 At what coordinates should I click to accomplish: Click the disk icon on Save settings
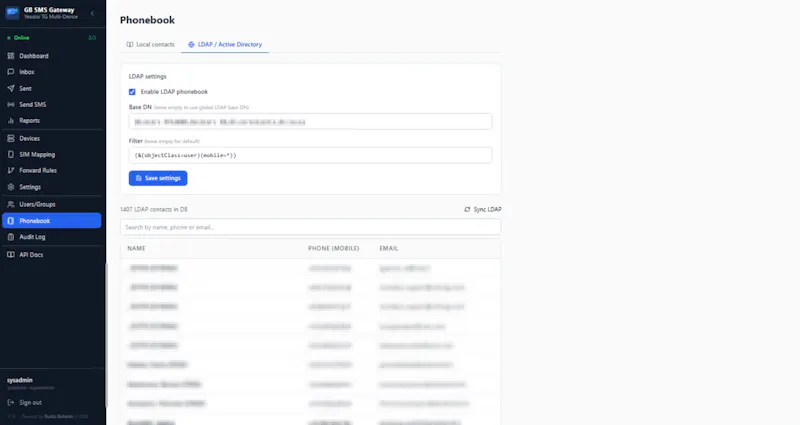(139, 178)
